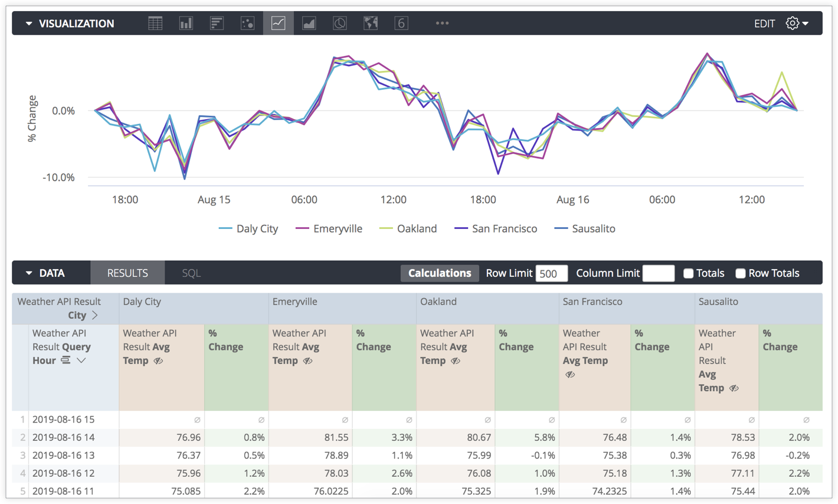This screenshot has height=504, width=838.
Task: Open the Hour column sort dropdown
Action: pos(80,359)
